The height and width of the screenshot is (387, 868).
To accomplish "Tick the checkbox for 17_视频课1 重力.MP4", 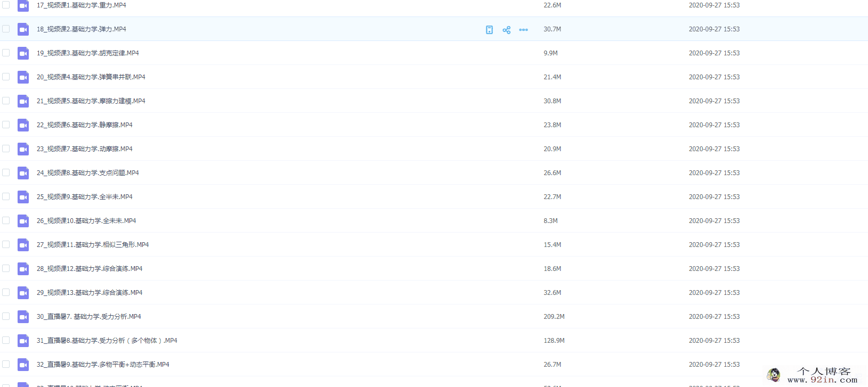I will [6, 5].
